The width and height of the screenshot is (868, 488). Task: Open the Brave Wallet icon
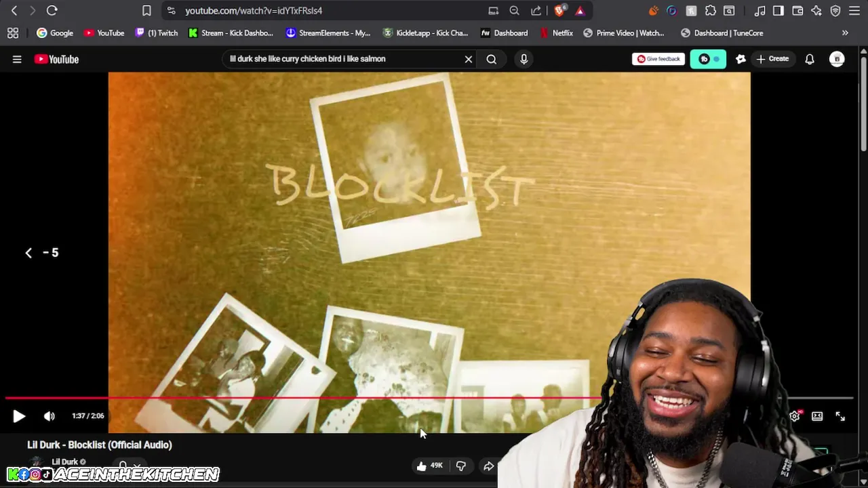click(797, 11)
